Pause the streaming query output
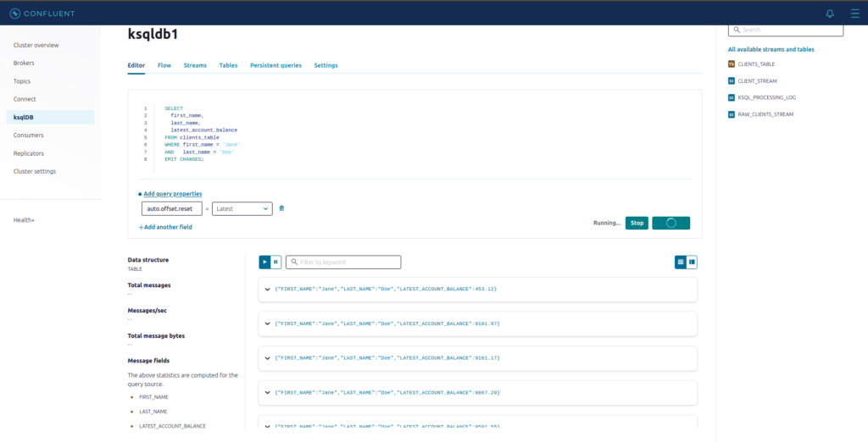Screen dimensions: 868x442 276,262
